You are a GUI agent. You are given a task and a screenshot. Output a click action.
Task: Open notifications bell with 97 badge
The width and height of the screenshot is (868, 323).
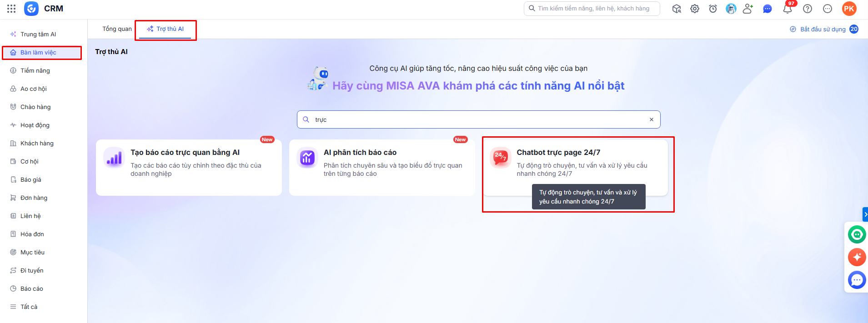coord(788,8)
